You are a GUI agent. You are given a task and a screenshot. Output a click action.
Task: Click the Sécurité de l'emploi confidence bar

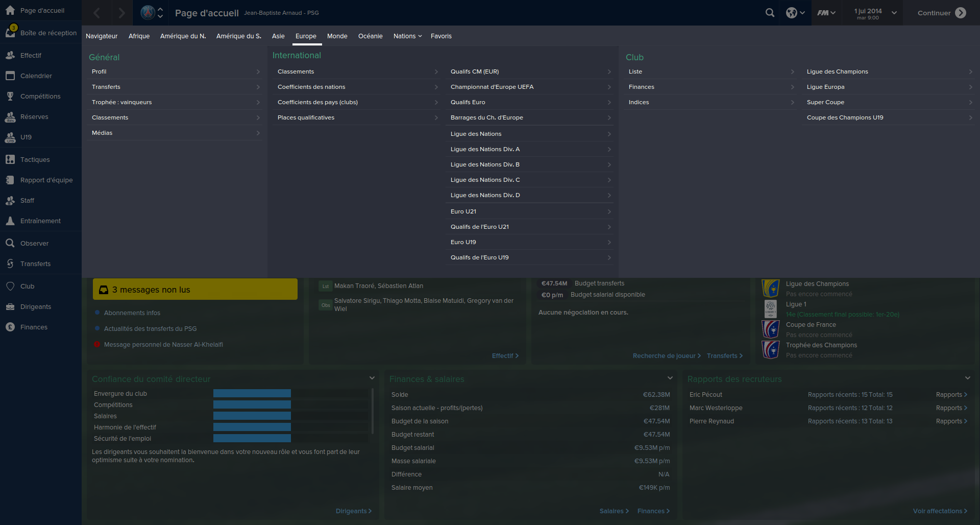coord(290,438)
